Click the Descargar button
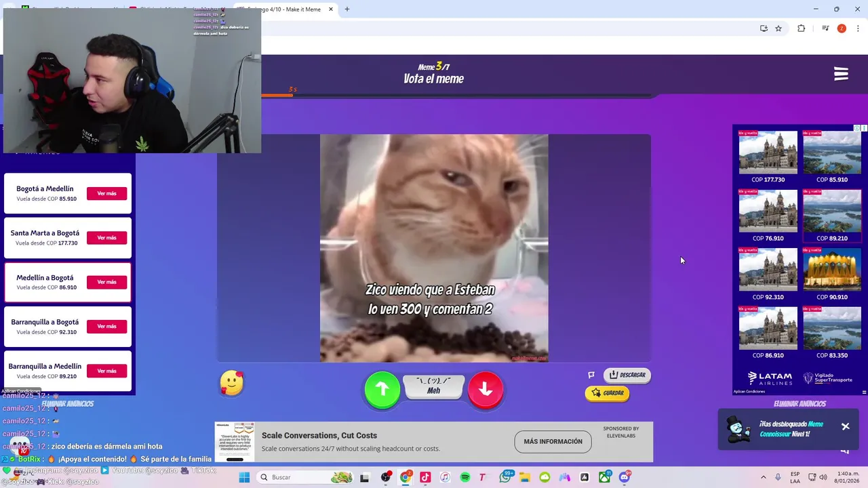The height and width of the screenshot is (488, 868). point(627,375)
